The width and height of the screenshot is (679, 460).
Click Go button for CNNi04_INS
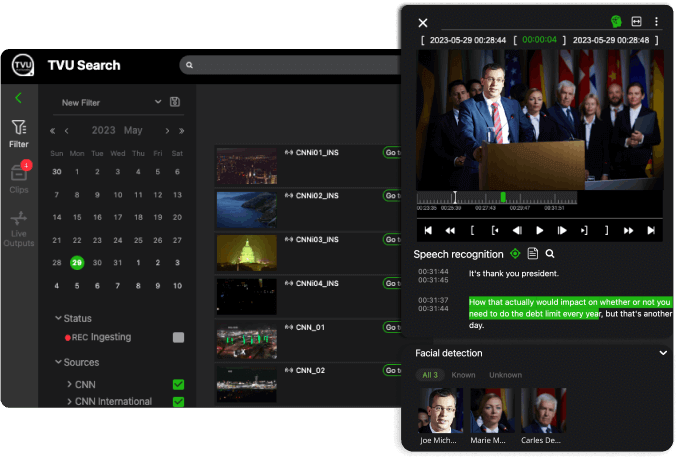pyautogui.click(x=392, y=283)
